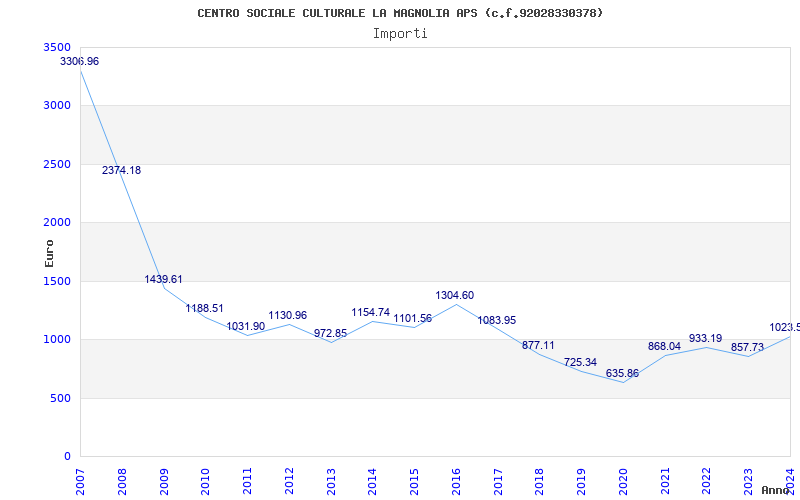Click the 2016 x-axis year label
The width and height of the screenshot is (800, 500).
456,482
